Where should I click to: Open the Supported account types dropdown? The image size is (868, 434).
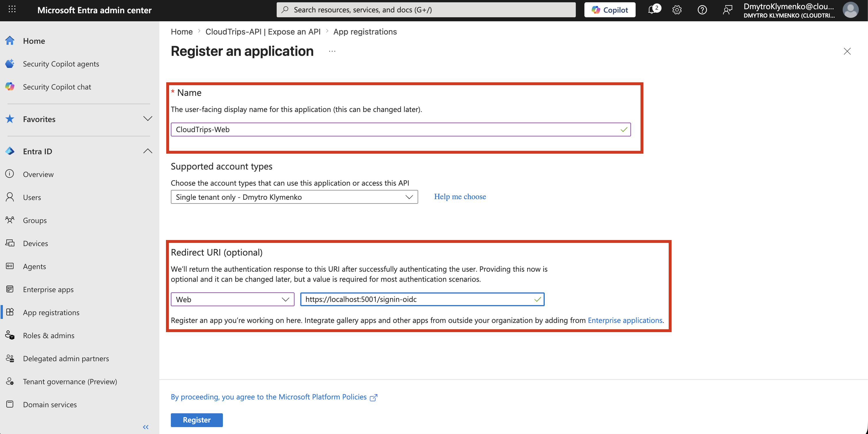pos(294,197)
